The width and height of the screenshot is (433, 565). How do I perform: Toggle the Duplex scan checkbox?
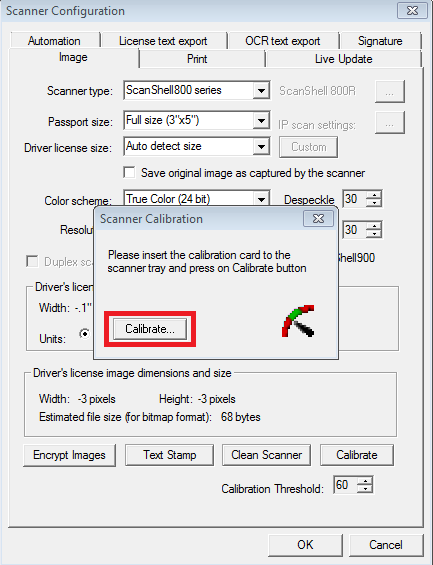tap(32, 261)
